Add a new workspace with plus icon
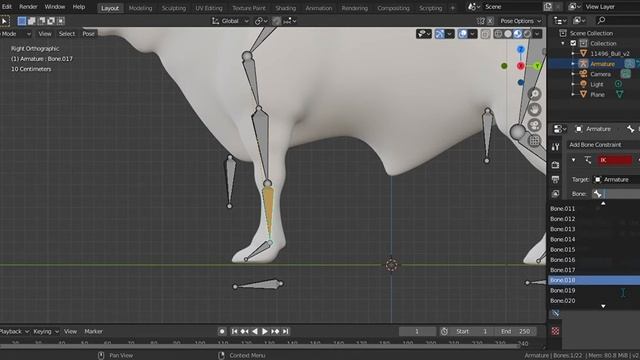 [452, 8]
